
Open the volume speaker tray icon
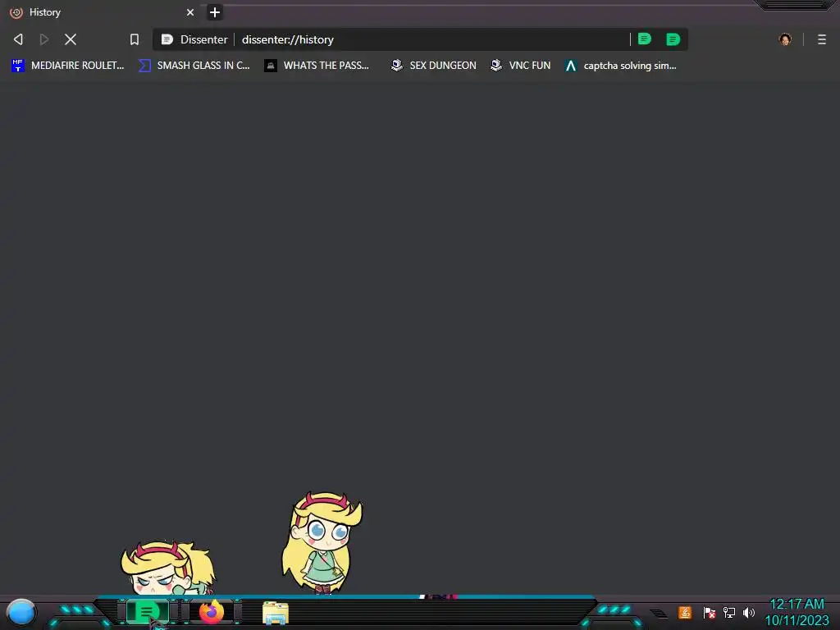pyautogui.click(x=748, y=612)
